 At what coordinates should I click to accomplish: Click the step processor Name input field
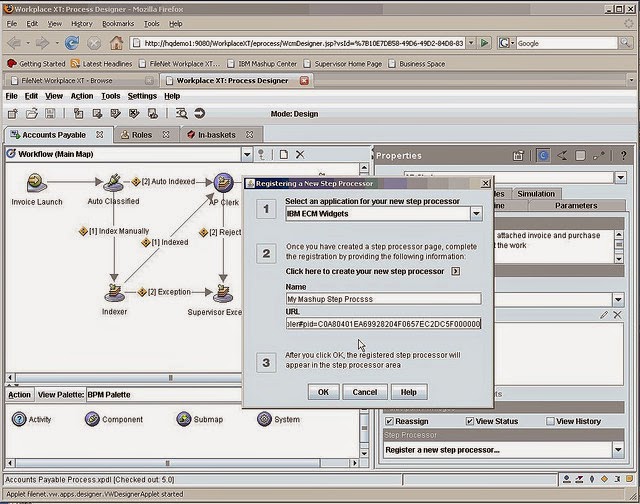tap(383, 299)
